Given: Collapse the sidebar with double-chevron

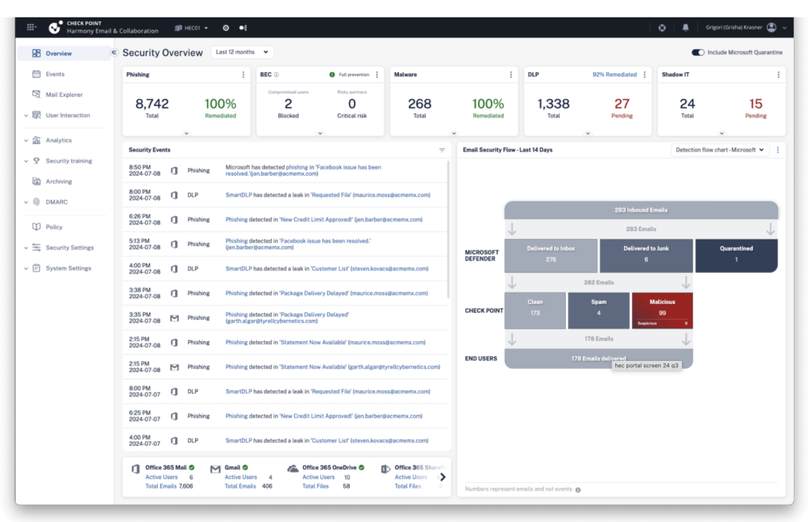Looking at the screenshot, I should point(114,52).
